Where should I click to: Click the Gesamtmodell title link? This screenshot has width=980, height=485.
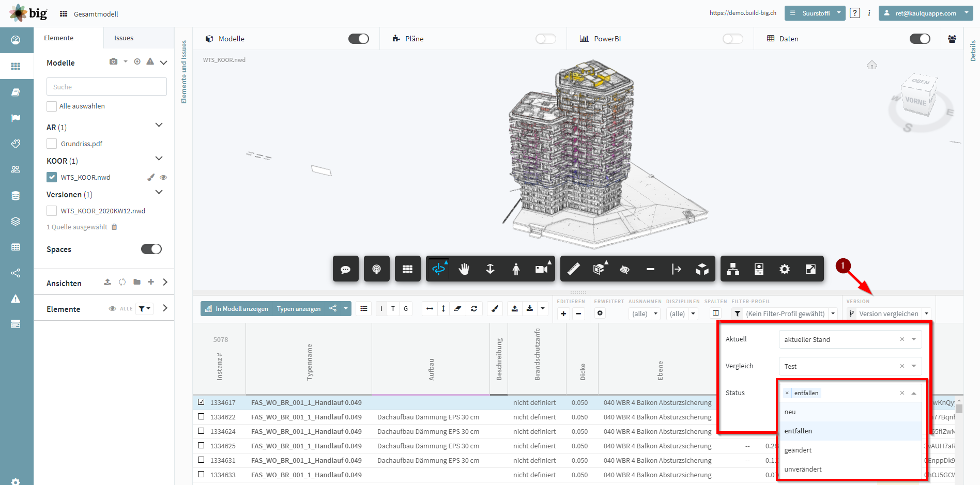pyautogui.click(x=96, y=14)
